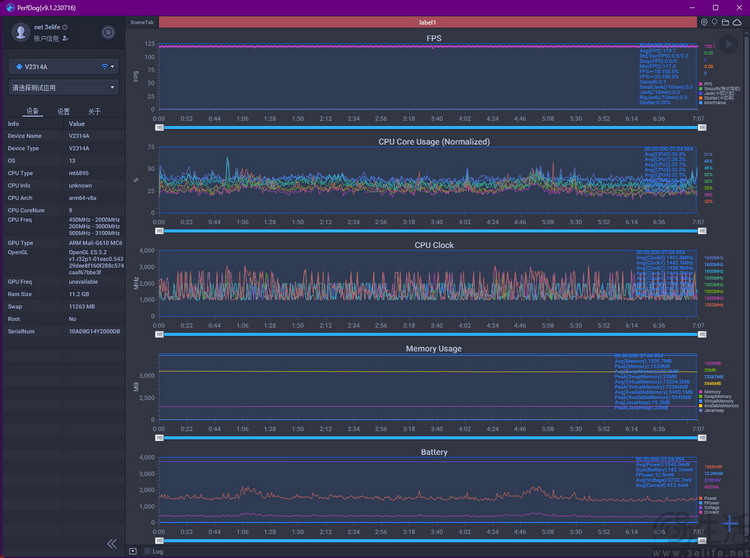750x558 pixels.
Task: Open the V2314A device dropdown
Action: 64,66
